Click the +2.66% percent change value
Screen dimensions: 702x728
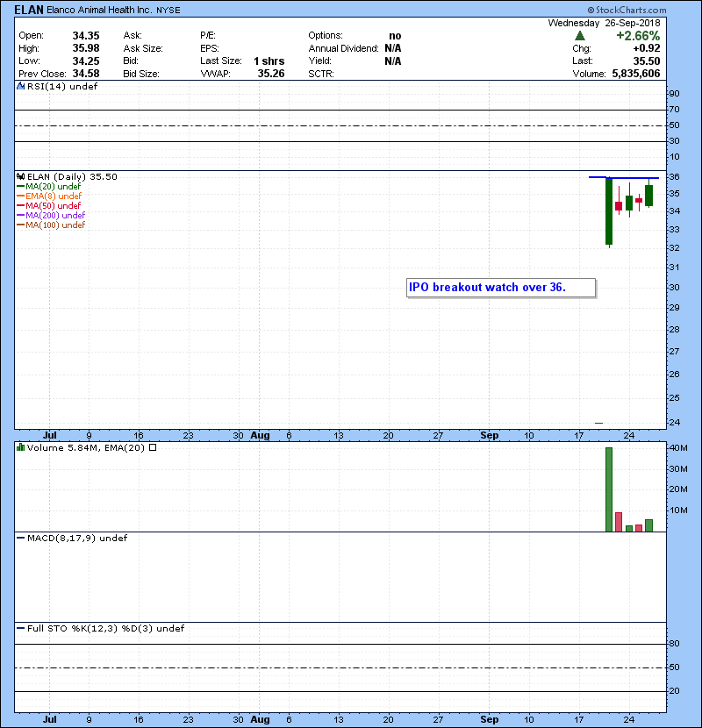tap(638, 36)
